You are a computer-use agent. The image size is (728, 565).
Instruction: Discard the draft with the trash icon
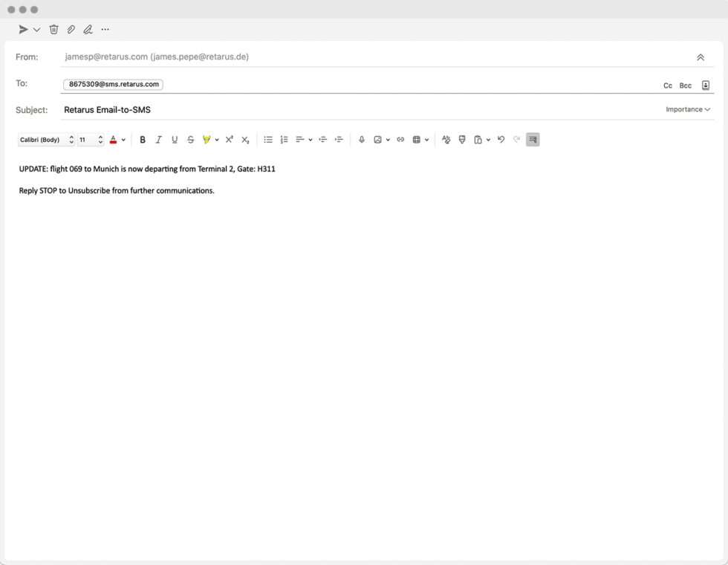[53, 29]
